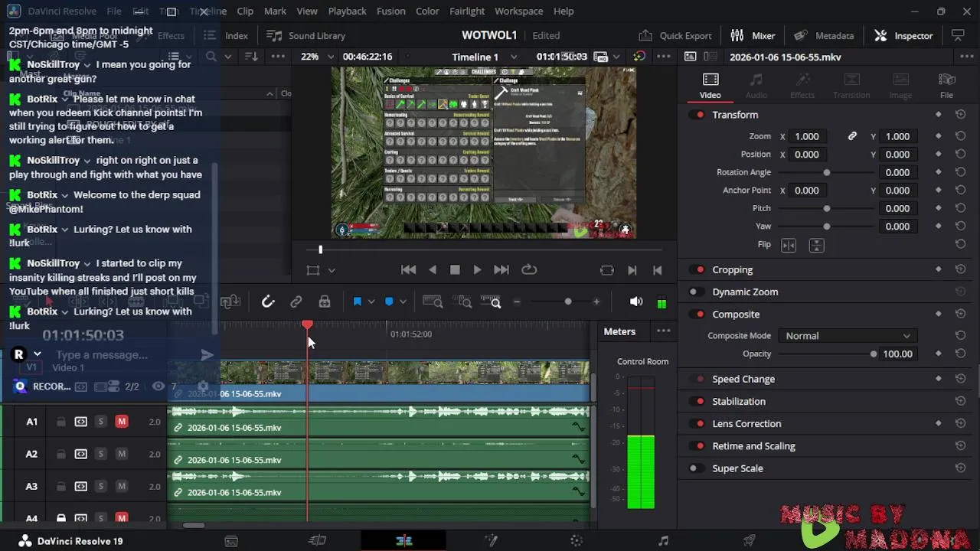Screen dimensions: 980x551
Task: Click the Flip horizontal icon in Transform
Action: click(789, 245)
